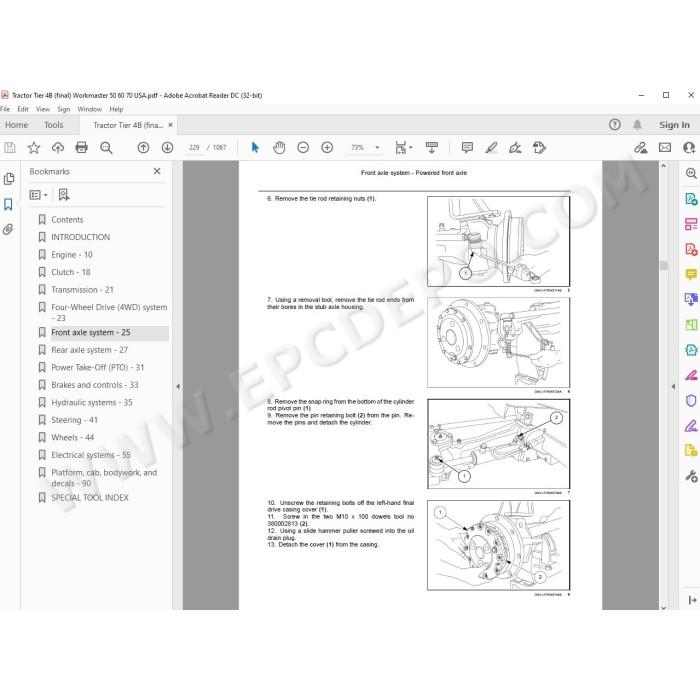This screenshot has width=700, height=700.
Task: Find current bookmark icon
Action: coord(64,195)
